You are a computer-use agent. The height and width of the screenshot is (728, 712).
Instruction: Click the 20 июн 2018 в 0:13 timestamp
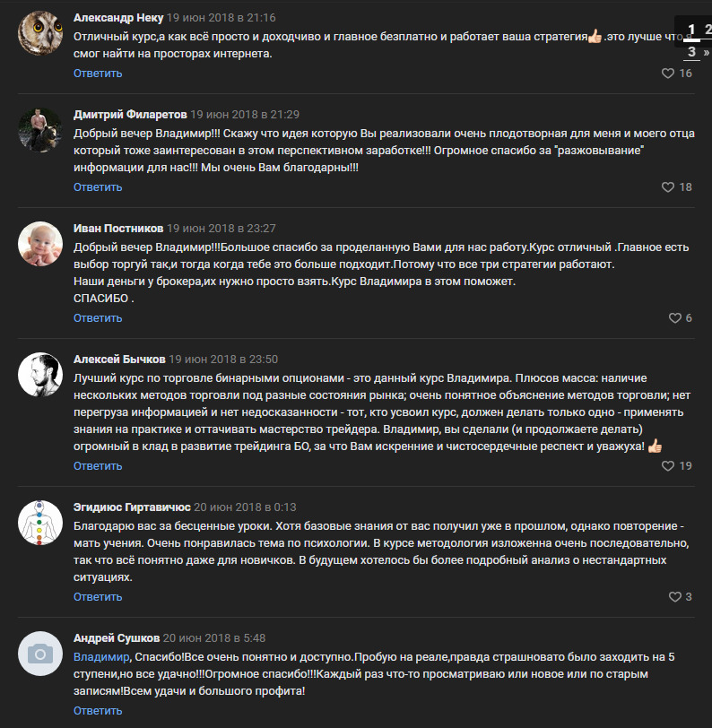tap(245, 507)
